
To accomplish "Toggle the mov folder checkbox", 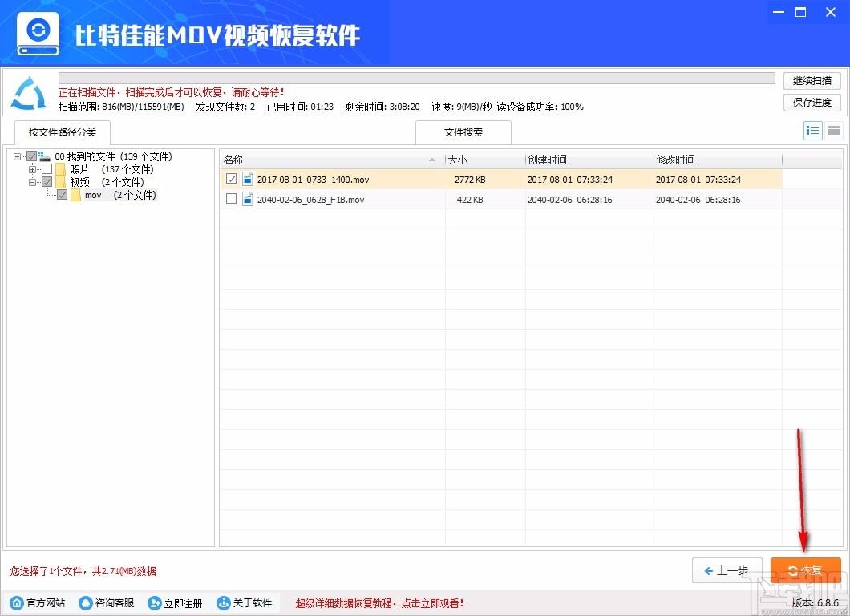I will pyautogui.click(x=63, y=195).
